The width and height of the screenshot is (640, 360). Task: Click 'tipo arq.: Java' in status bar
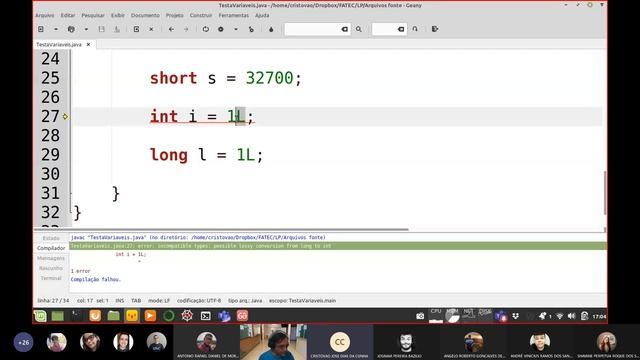pos(245,301)
